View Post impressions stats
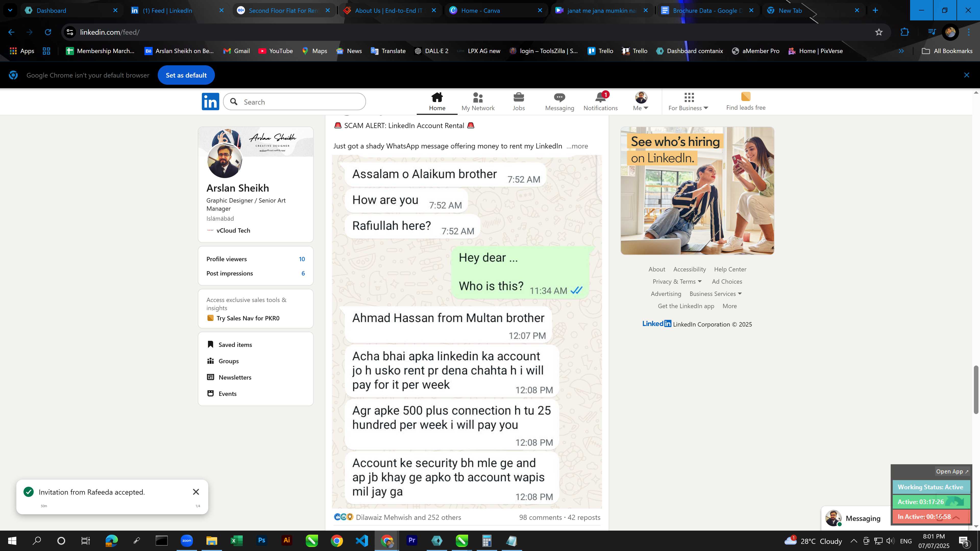The image size is (980, 551). 255,273
